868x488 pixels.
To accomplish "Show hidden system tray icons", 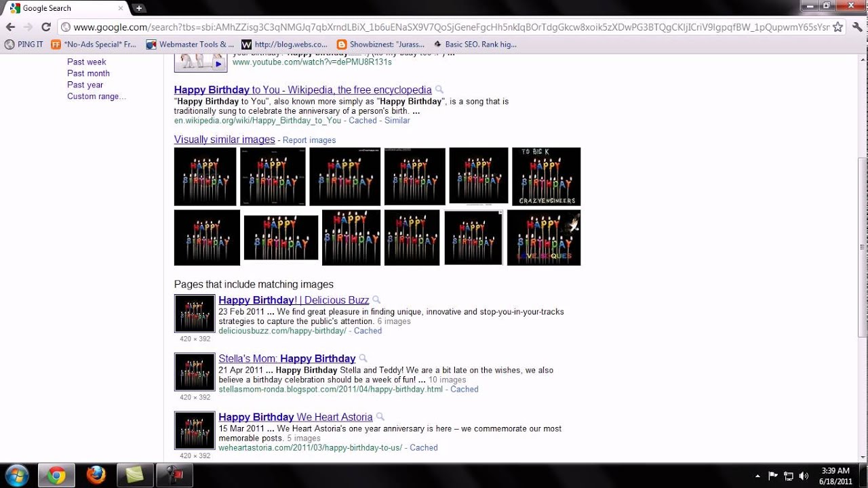I will (757, 476).
